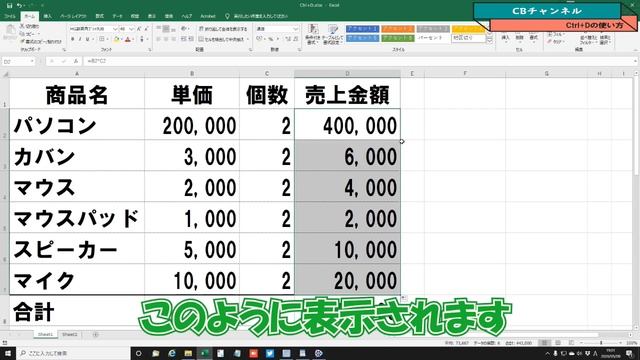This screenshot has width=640, height=360.
Task: Open Fill Color dropdown arrow
Action: [x=122, y=39]
